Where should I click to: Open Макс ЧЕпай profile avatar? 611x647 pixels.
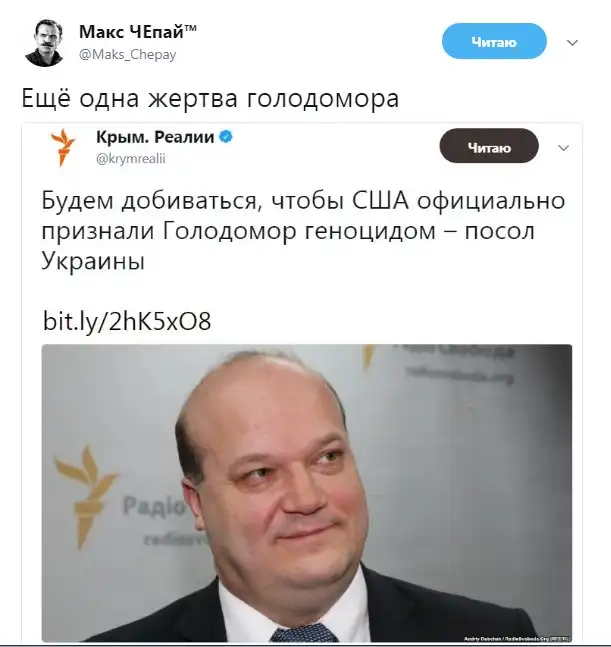pos(44,43)
